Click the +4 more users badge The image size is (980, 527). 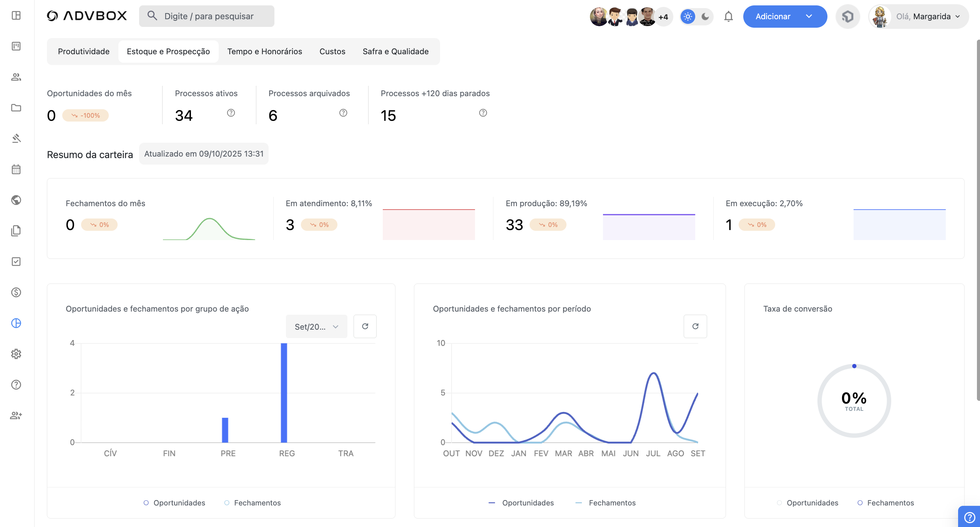click(663, 17)
